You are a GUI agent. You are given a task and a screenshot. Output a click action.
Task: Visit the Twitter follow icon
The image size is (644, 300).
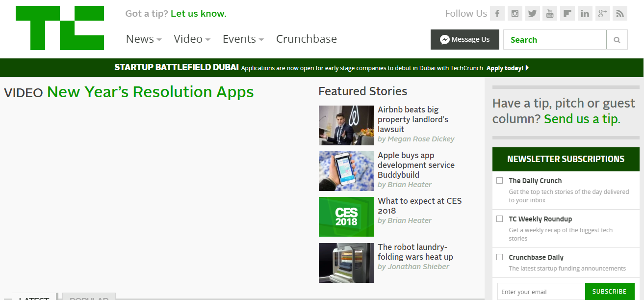[532, 13]
